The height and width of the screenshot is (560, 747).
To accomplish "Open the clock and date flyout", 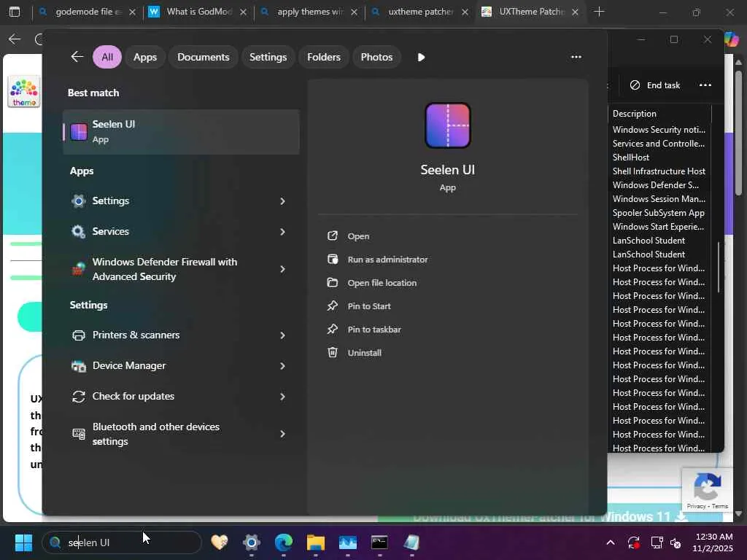I will click(713, 542).
